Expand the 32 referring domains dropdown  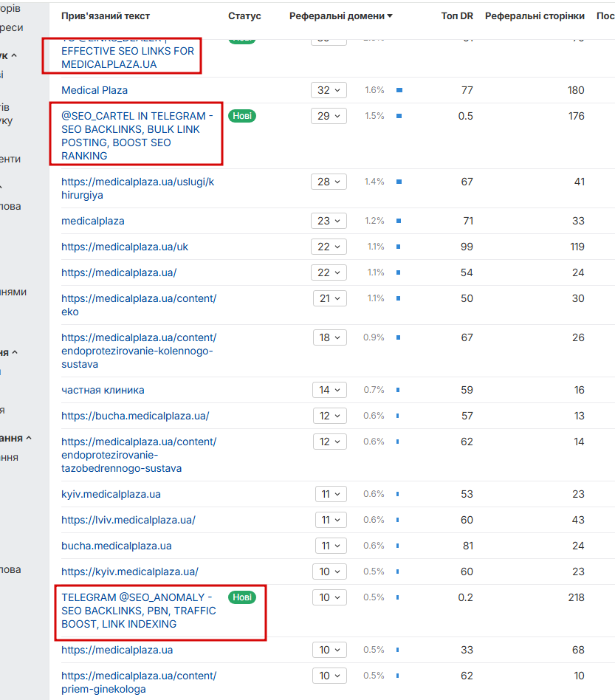(x=329, y=90)
